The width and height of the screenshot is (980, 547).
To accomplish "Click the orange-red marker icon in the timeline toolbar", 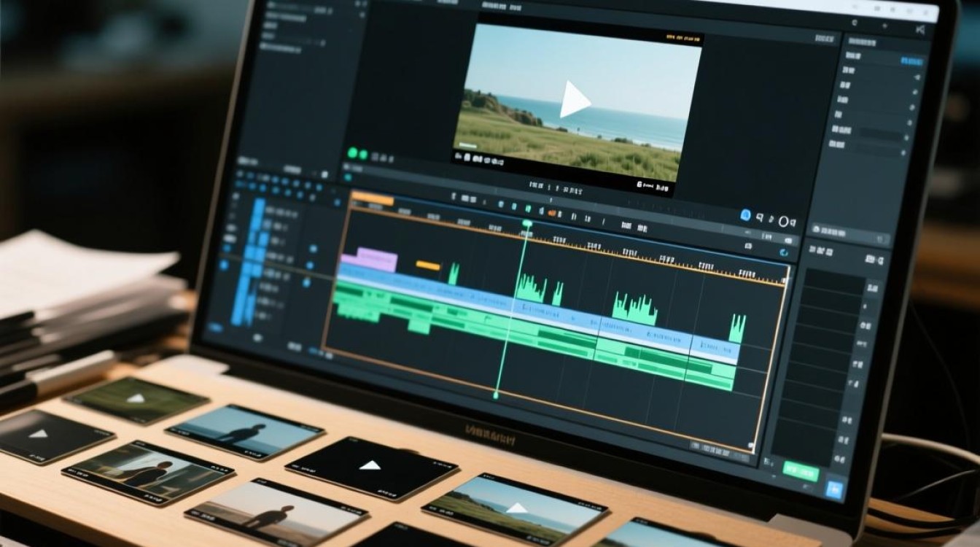I will click(552, 213).
